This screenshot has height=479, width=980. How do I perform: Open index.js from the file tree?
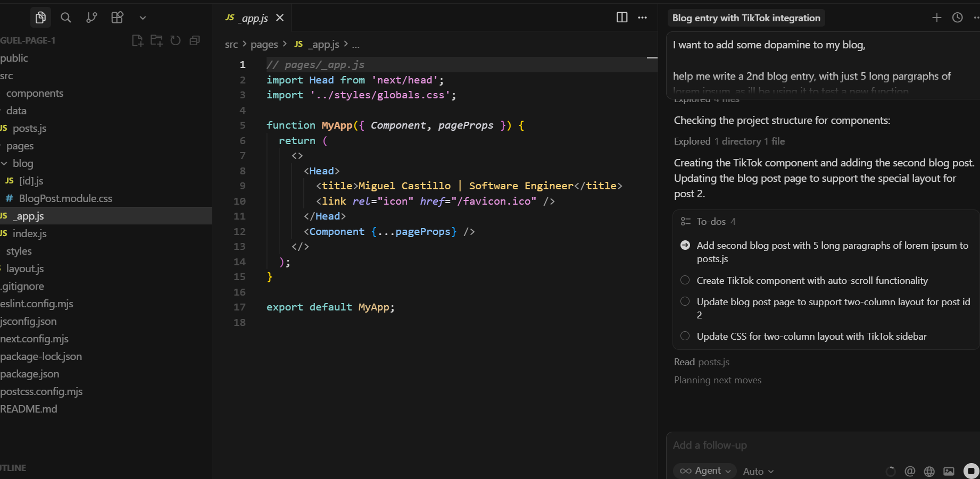pyautogui.click(x=29, y=233)
